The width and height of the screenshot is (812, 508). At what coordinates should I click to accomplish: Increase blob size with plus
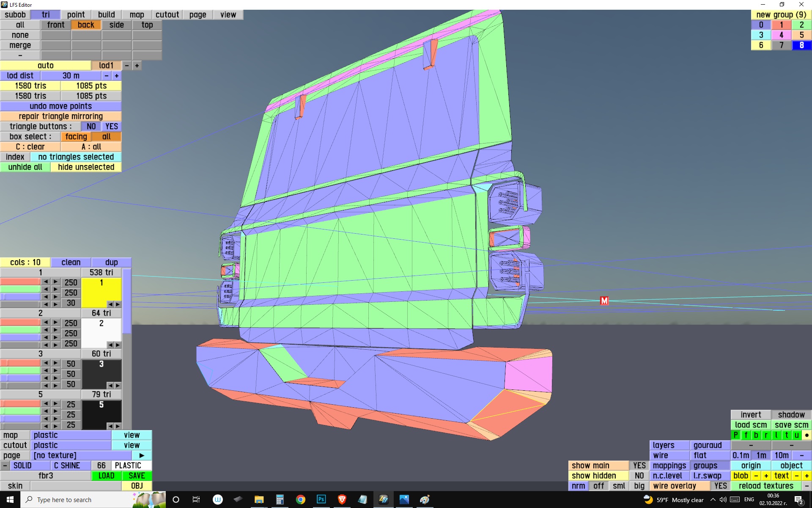coord(766,475)
